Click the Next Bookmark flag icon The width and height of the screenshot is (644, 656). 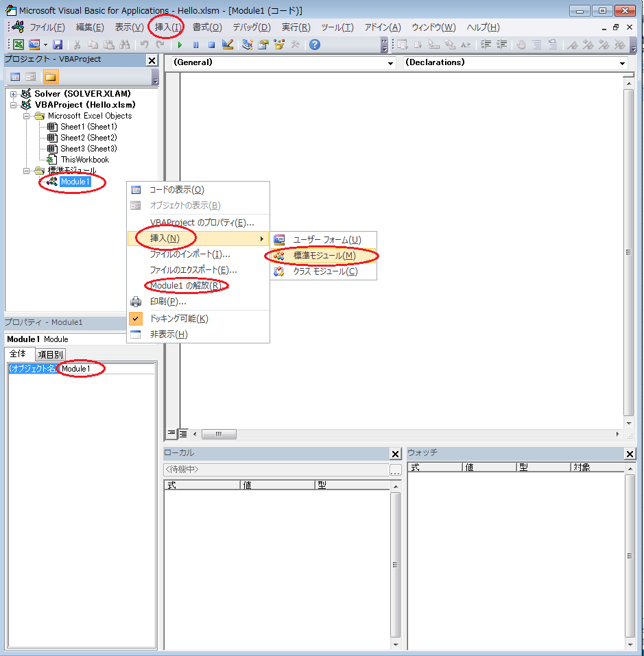pos(588,45)
